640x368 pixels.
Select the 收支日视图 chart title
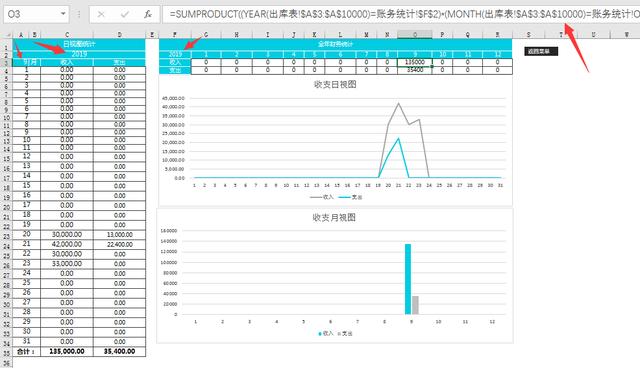(335, 84)
